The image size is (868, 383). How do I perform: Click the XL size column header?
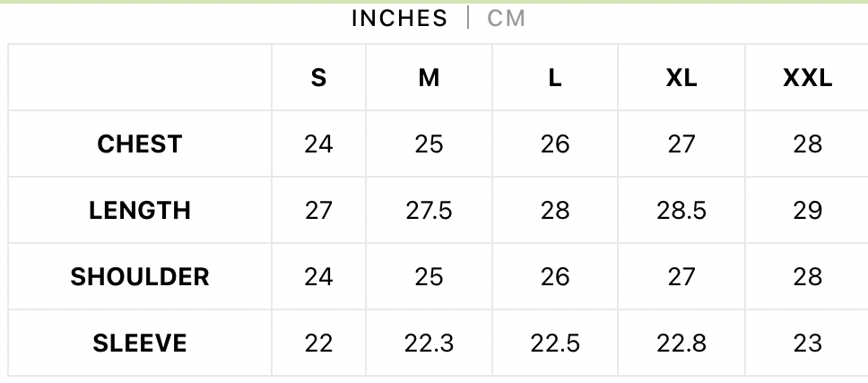click(x=681, y=78)
